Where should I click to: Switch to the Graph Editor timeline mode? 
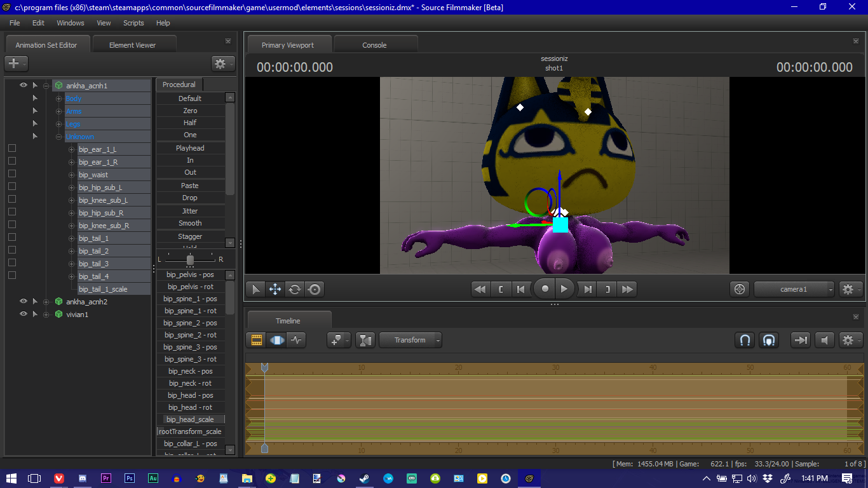point(296,340)
